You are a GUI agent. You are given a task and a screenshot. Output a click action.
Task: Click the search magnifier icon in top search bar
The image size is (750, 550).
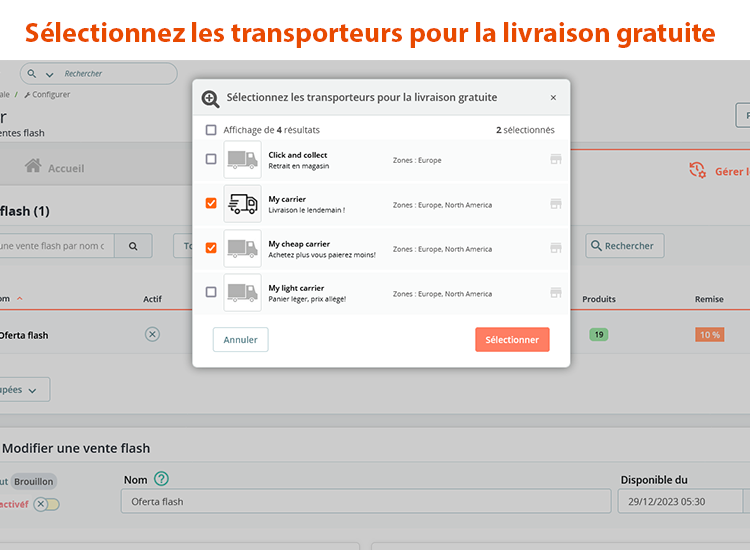click(32, 74)
